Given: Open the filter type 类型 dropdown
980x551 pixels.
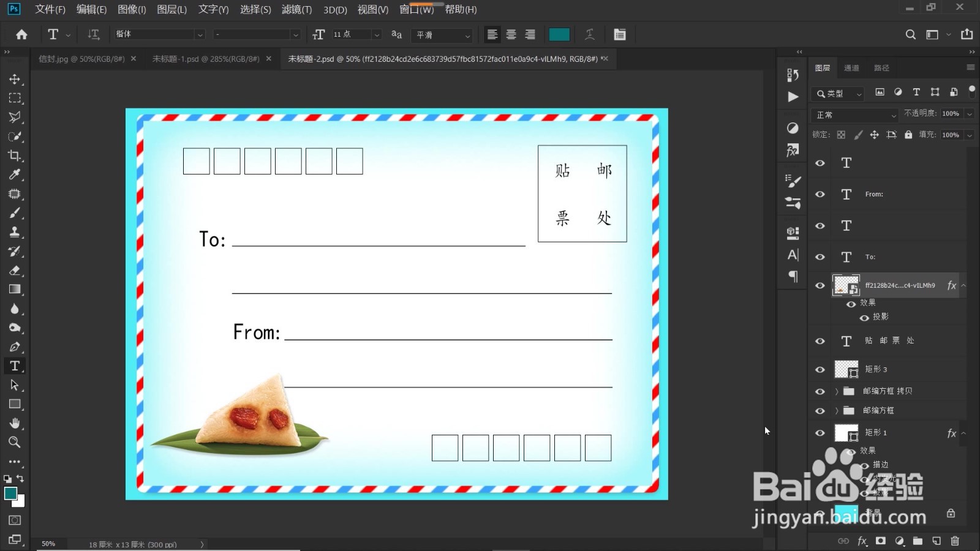Looking at the screenshot, I should (838, 94).
